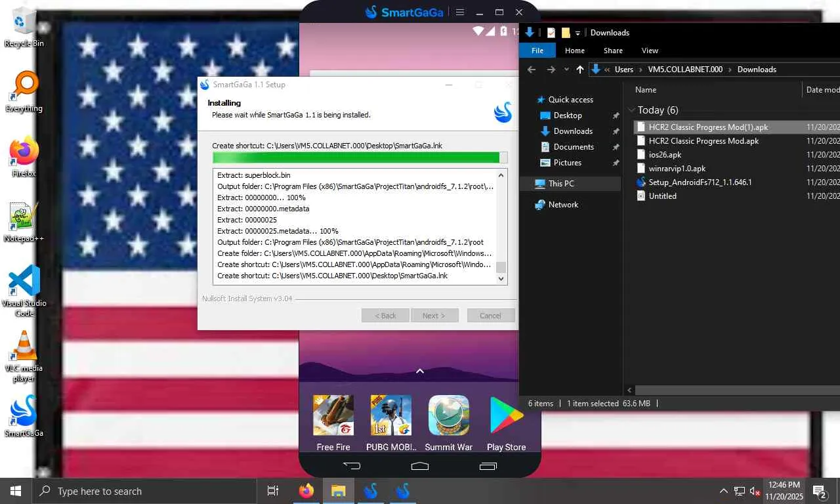The image size is (840, 504).
Task: Click the Next button in SmartGaGa Setup
Action: pyautogui.click(x=434, y=316)
